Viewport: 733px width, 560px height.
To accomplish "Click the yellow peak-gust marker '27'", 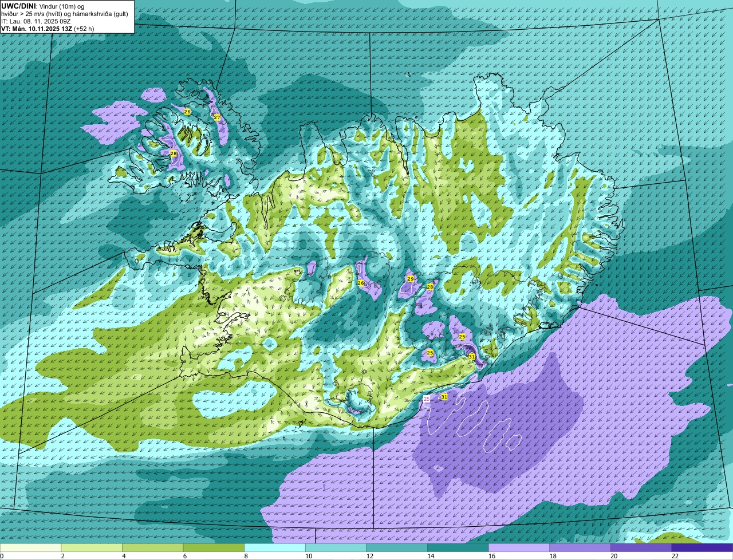I will coord(216,117).
